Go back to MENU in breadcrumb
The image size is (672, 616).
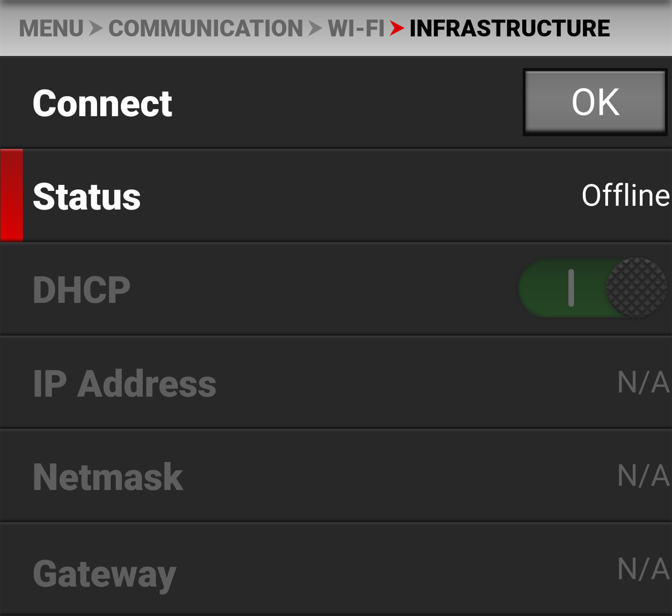click(x=51, y=28)
